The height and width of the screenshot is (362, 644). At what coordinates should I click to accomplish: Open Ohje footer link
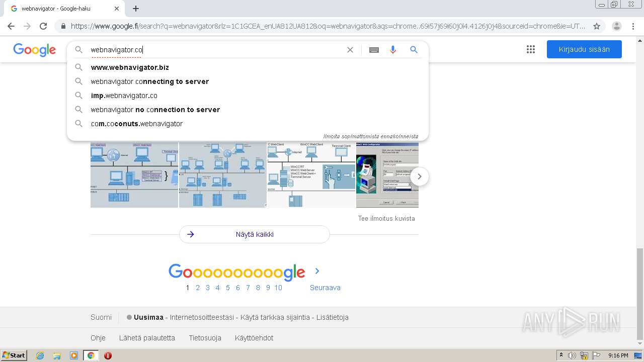(98, 338)
